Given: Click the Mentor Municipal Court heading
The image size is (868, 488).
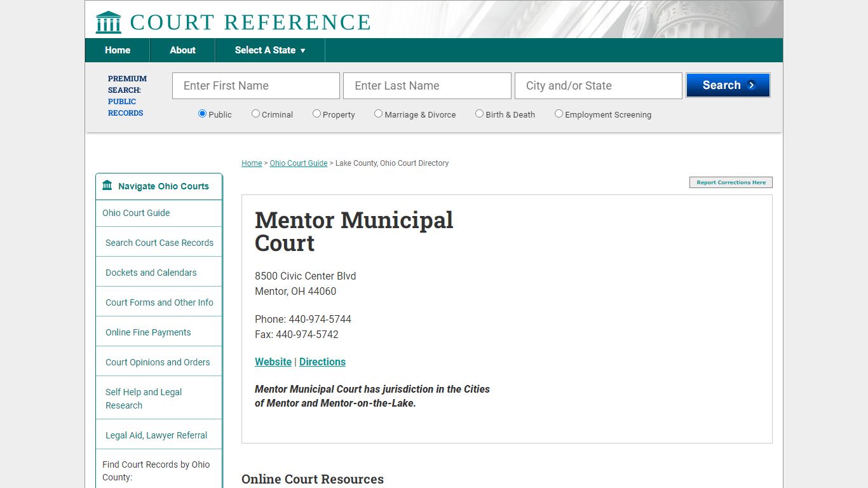Looking at the screenshot, I should click(354, 231).
